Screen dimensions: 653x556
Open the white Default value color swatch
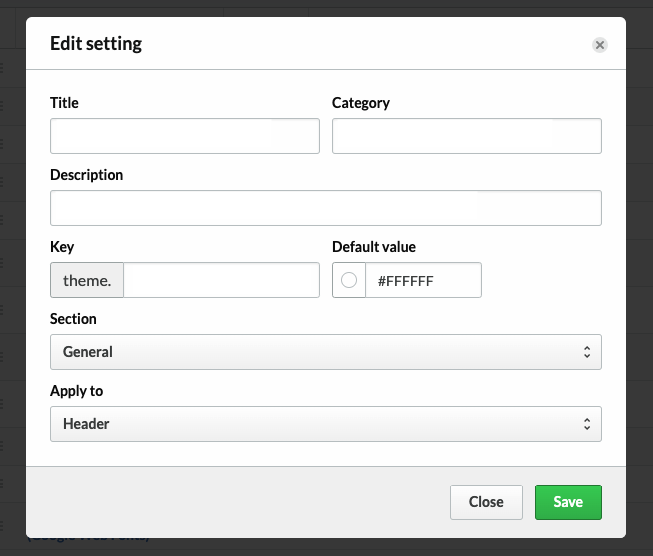pos(349,280)
